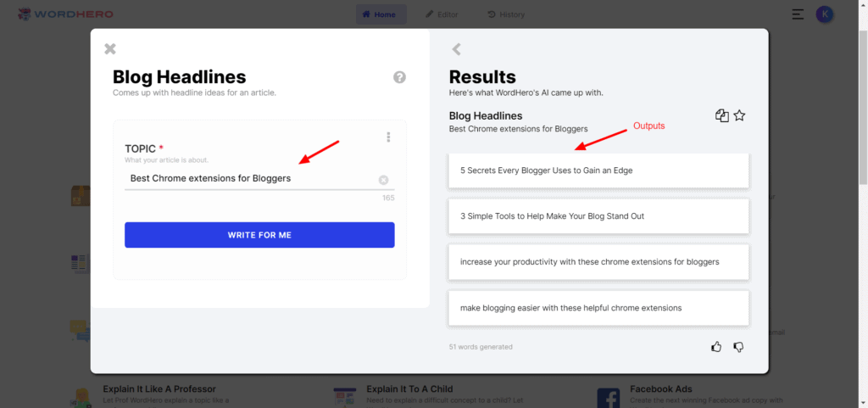Image resolution: width=868 pixels, height=408 pixels.
Task: Give a thumbs down to results
Action: point(738,347)
